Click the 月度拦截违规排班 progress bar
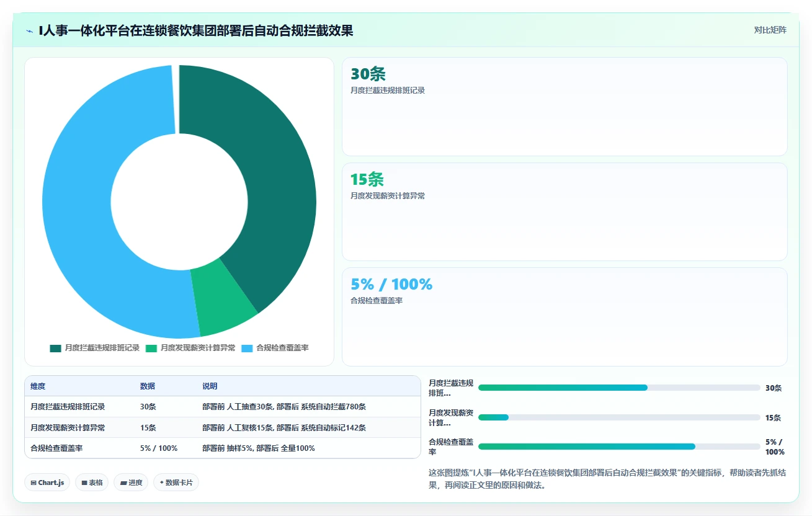 619,388
